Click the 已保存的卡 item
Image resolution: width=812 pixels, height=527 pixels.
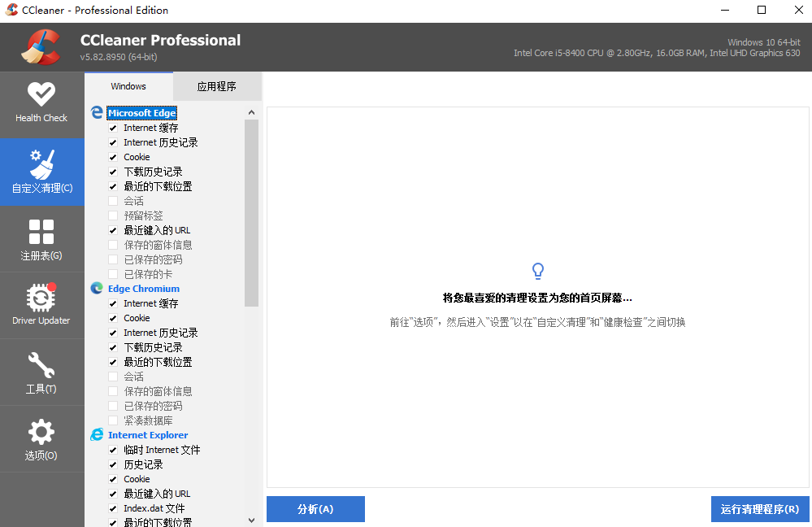tap(148, 274)
